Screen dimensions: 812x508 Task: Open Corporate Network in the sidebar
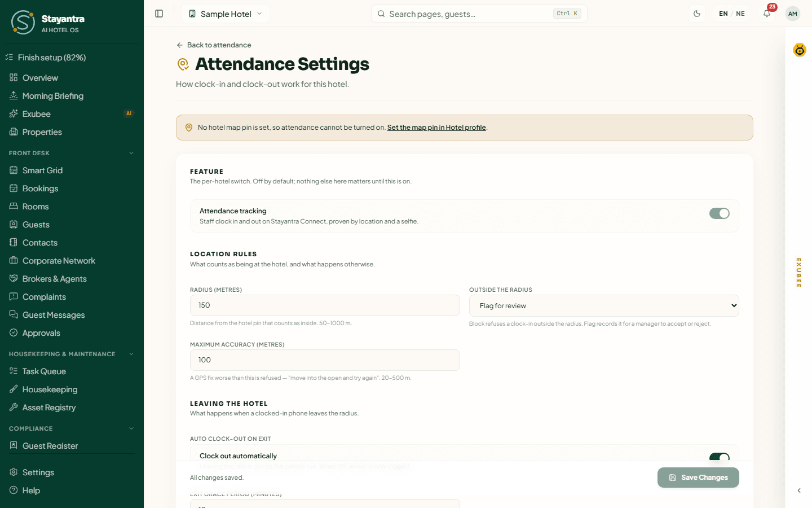click(x=72, y=260)
